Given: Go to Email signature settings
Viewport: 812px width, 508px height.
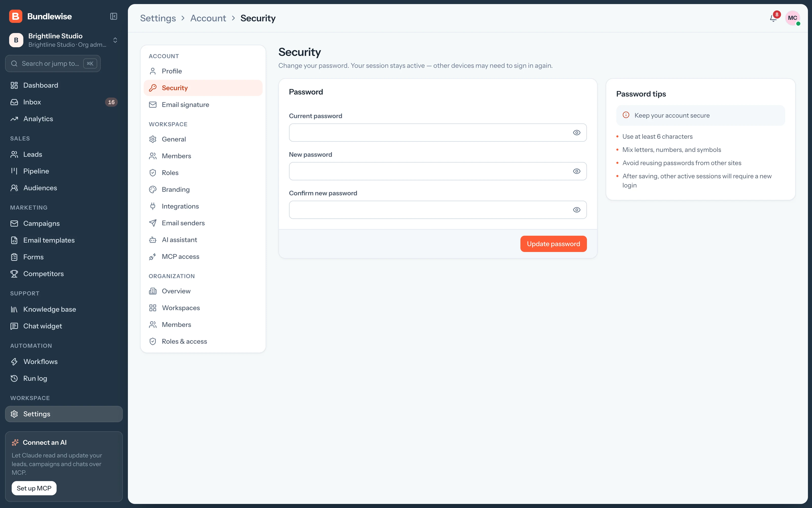Looking at the screenshot, I should (203, 105).
